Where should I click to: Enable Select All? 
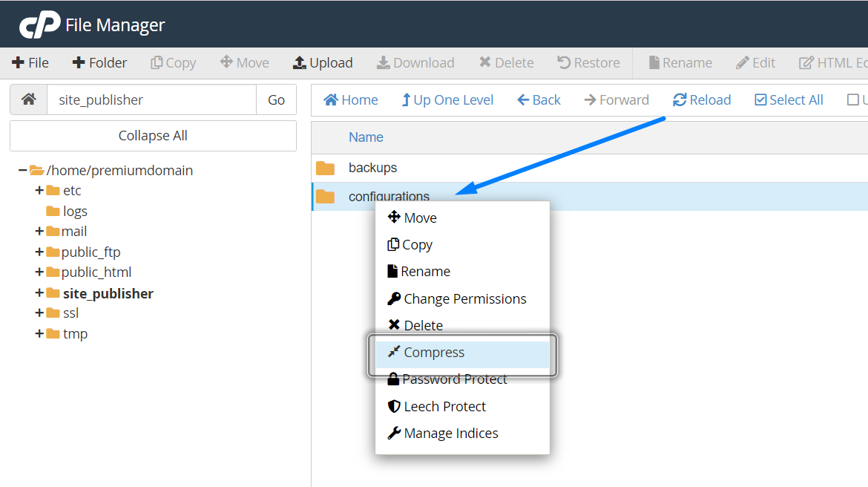[x=788, y=99]
